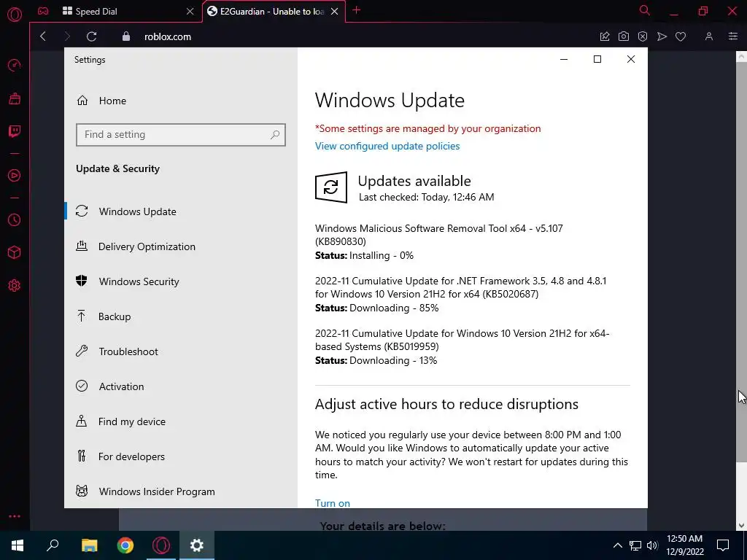
Task: Open the Opera GX menu logo
Action: point(15,15)
